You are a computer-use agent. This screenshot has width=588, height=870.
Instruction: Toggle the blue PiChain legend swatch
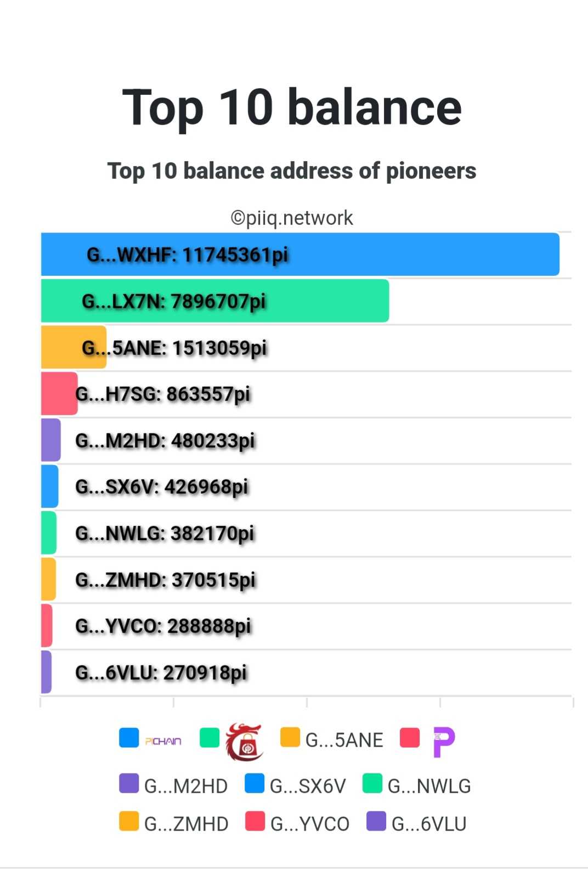[x=129, y=737]
